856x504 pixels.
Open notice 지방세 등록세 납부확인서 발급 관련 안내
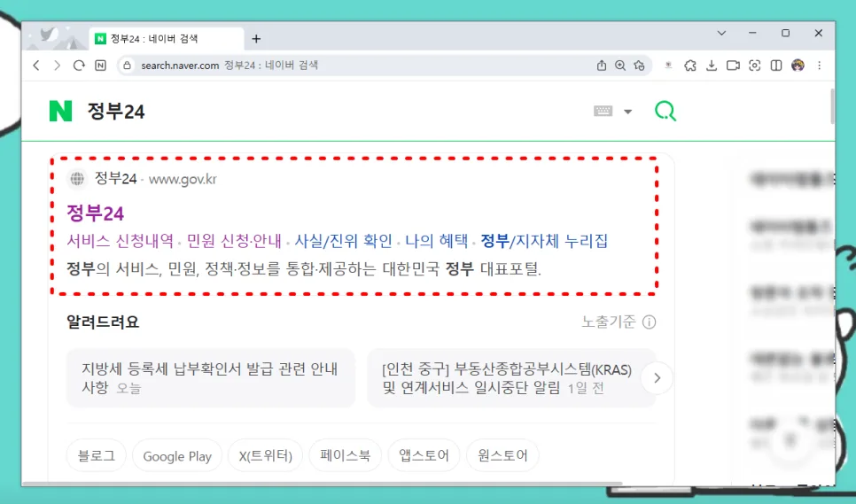211,378
